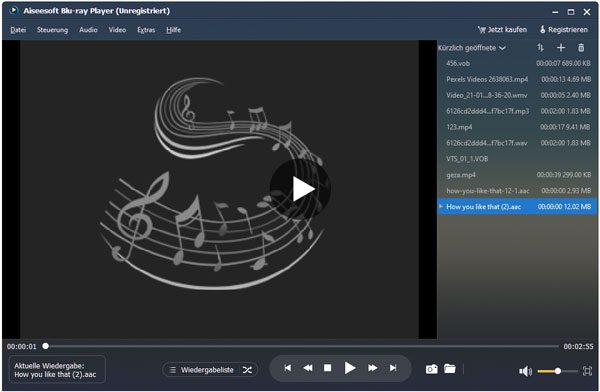Start playback with the control-bar play button

click(x=350, y=368)
